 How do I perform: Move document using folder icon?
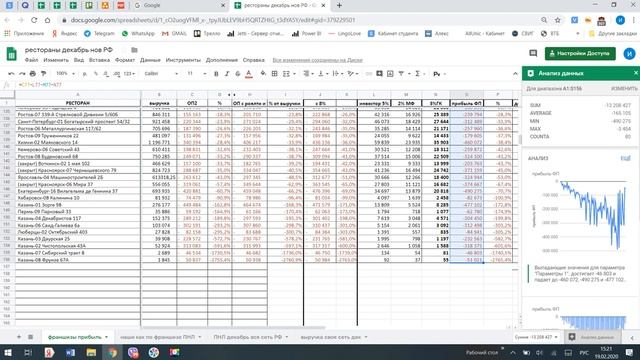tap(134, 50)
